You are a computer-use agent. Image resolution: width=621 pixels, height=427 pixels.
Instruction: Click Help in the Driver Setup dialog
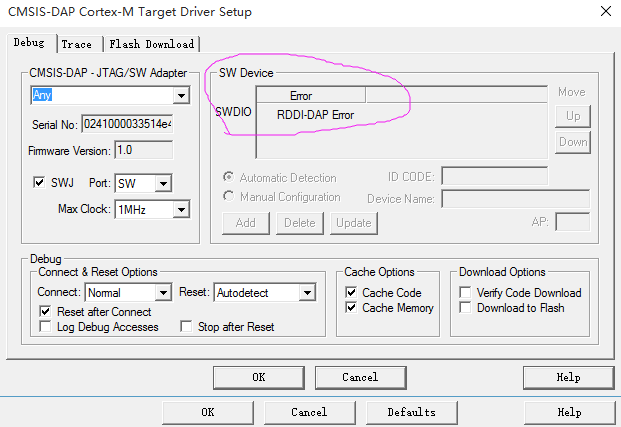click(569, 377)
